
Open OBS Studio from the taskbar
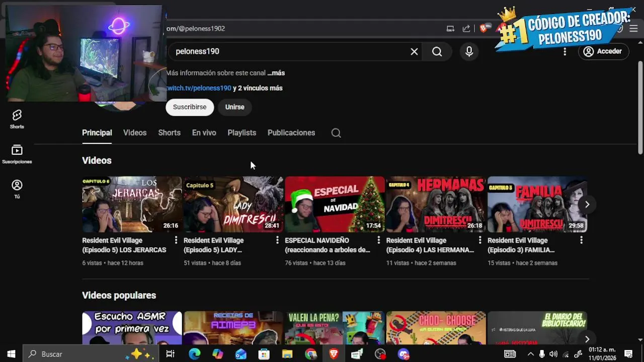380,354
